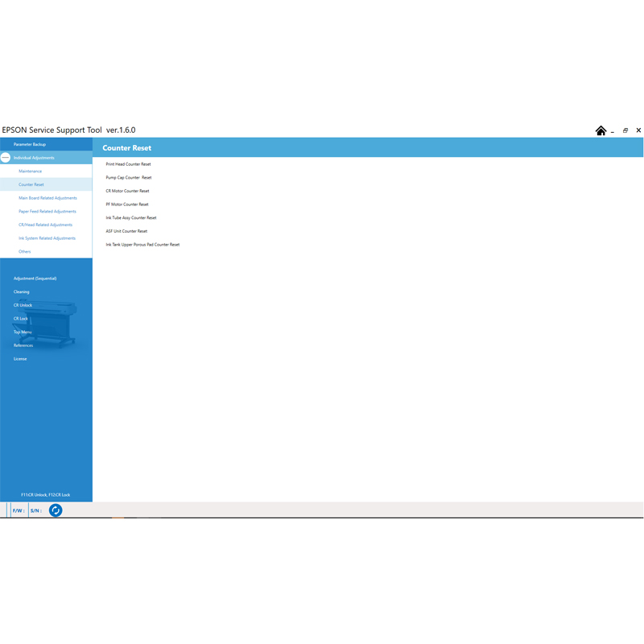Choose Print Head Counter Reset
This screenshot has height=644, width=644.
click(x=128, y=164)
